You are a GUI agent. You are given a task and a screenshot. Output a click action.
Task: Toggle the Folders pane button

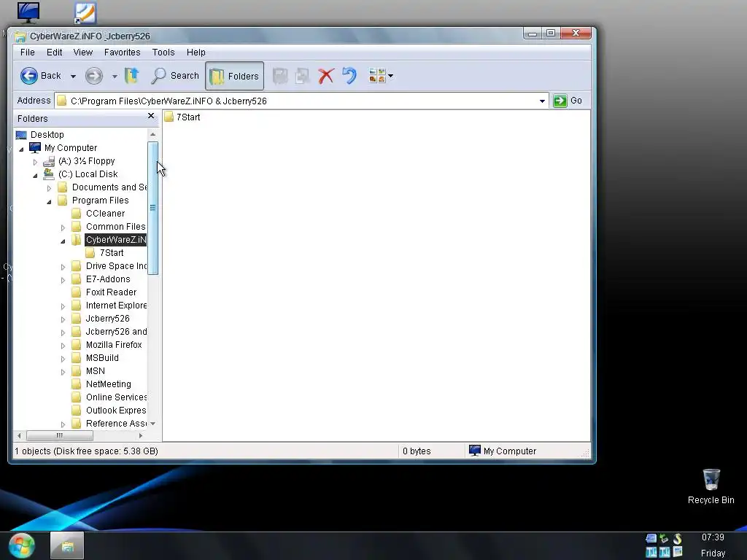tap(234, 76)
